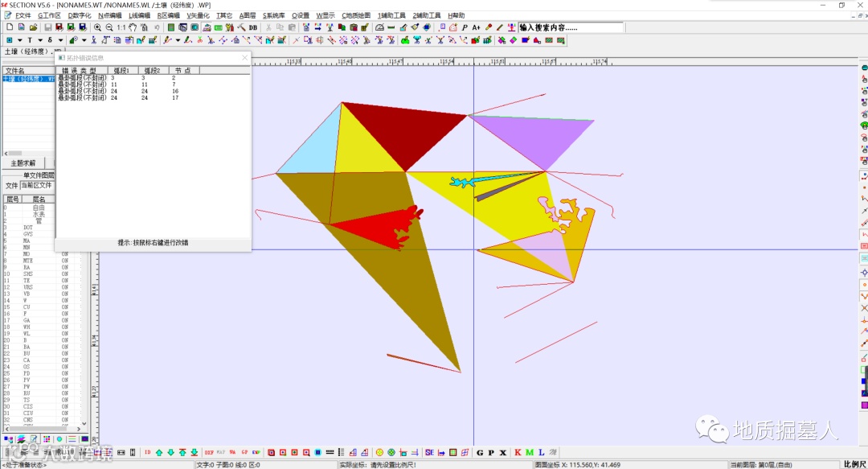Toggle ON state for layer TS

(x=65, y=400)
